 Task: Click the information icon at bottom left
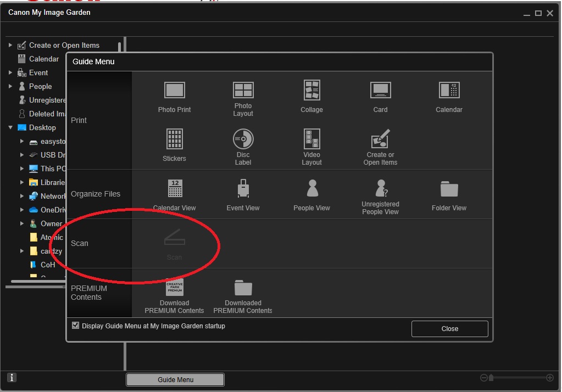(12, 377)
